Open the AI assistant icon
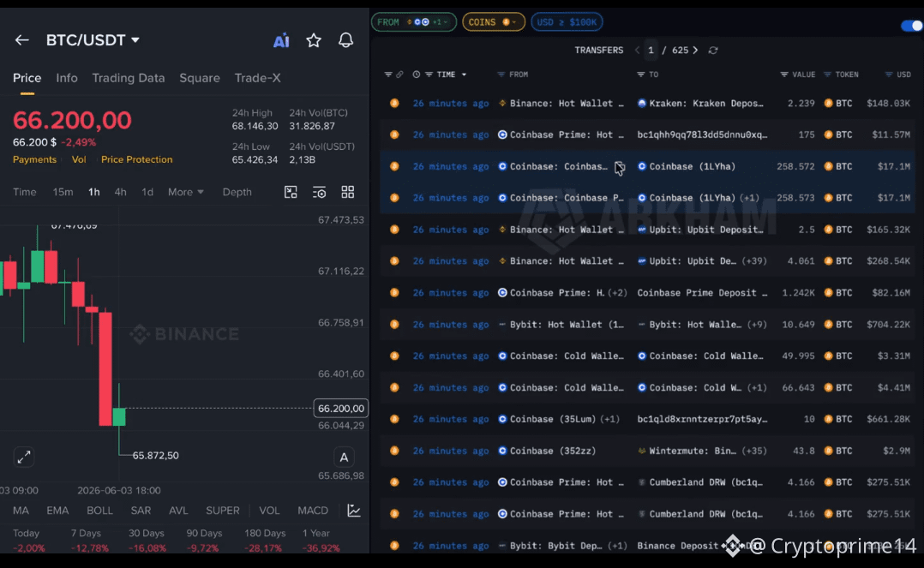 (281, 40)
